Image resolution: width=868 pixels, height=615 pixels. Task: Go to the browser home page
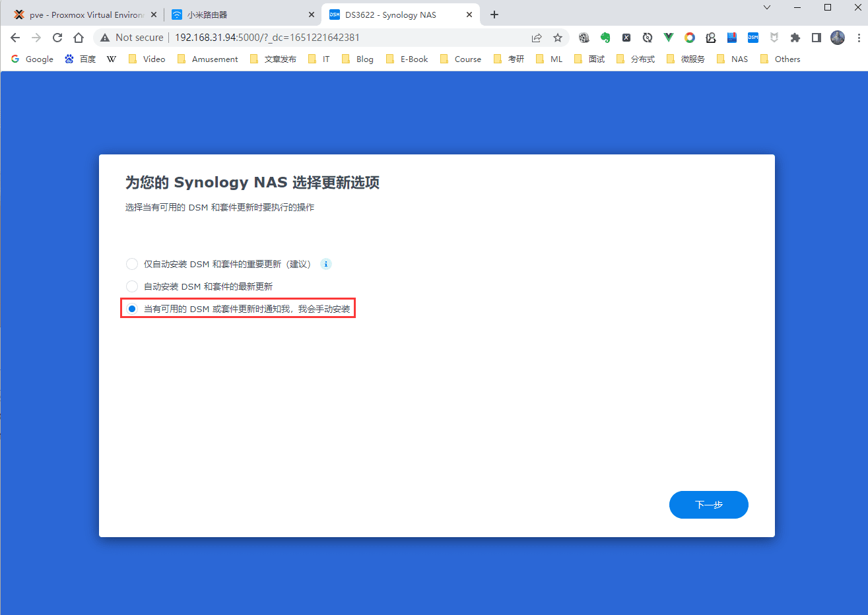tap(79, 38)
